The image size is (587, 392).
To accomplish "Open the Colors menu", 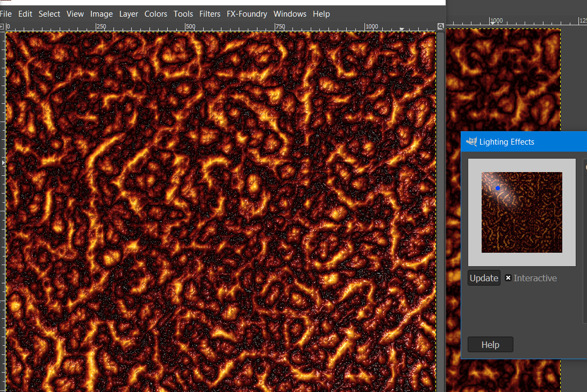I will (x=156, y=14).
